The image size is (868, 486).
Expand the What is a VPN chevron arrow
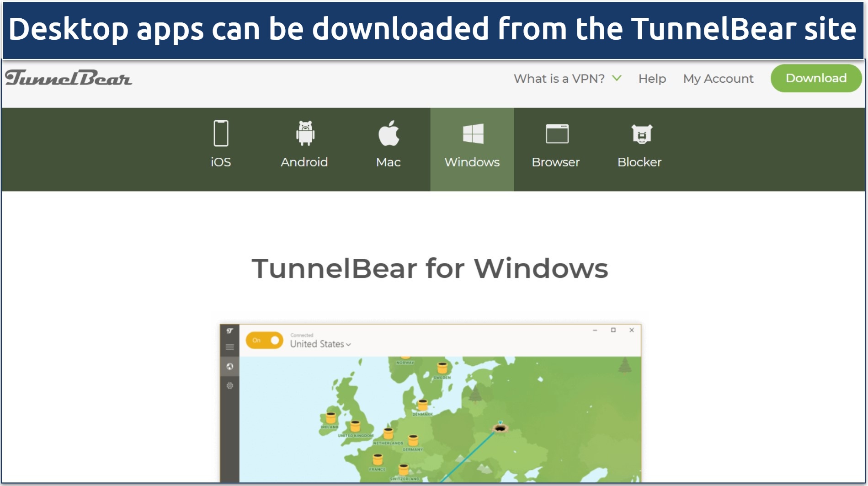(x=617, y=78)
